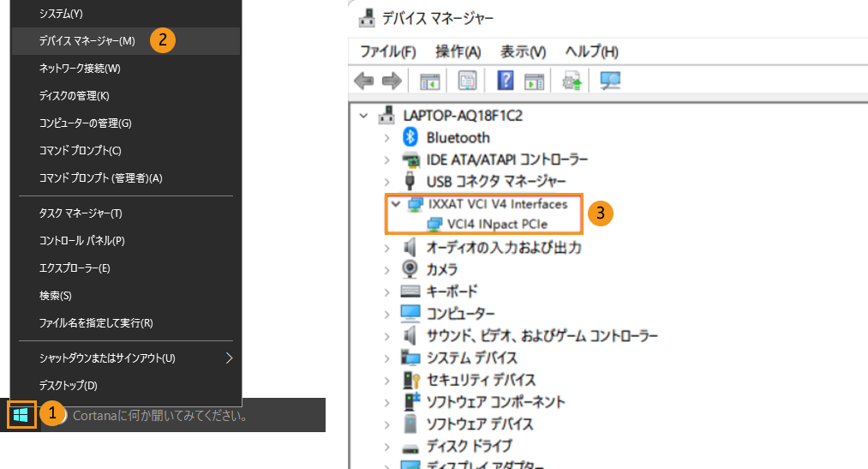Select VCI4 INpact PCIe device text
Screen dimensions: 868x469
point(497,225)
